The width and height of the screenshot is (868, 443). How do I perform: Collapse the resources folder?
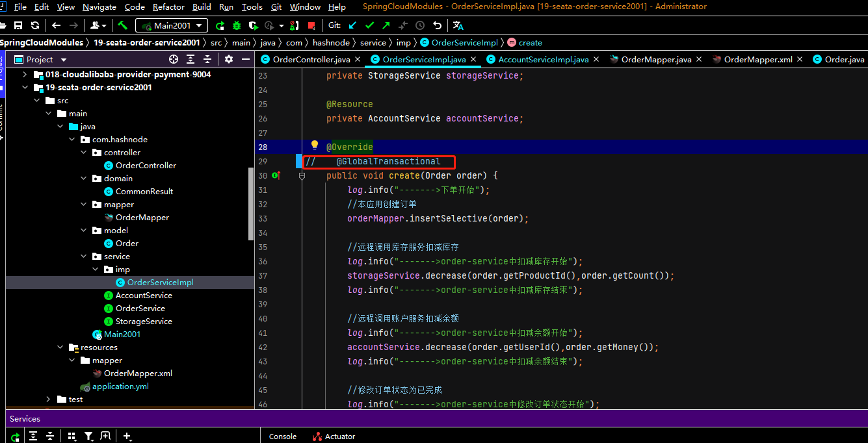[60, 348]
